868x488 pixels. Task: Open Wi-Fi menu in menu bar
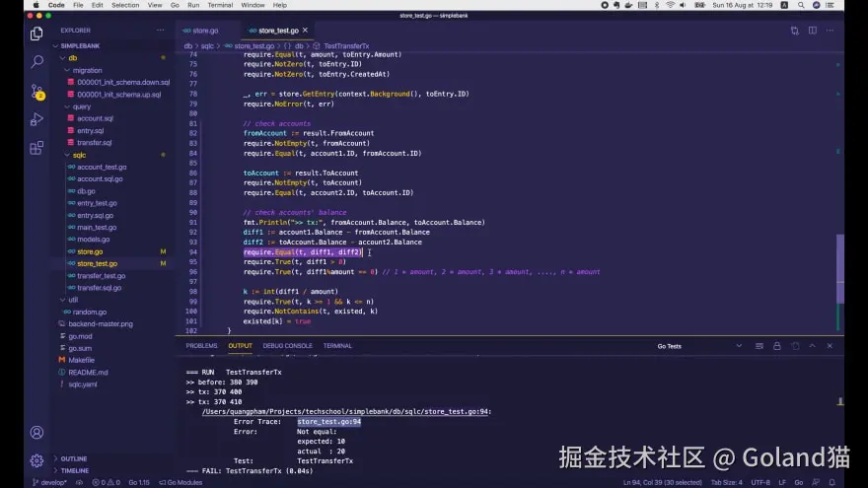[x=671, y=5]
